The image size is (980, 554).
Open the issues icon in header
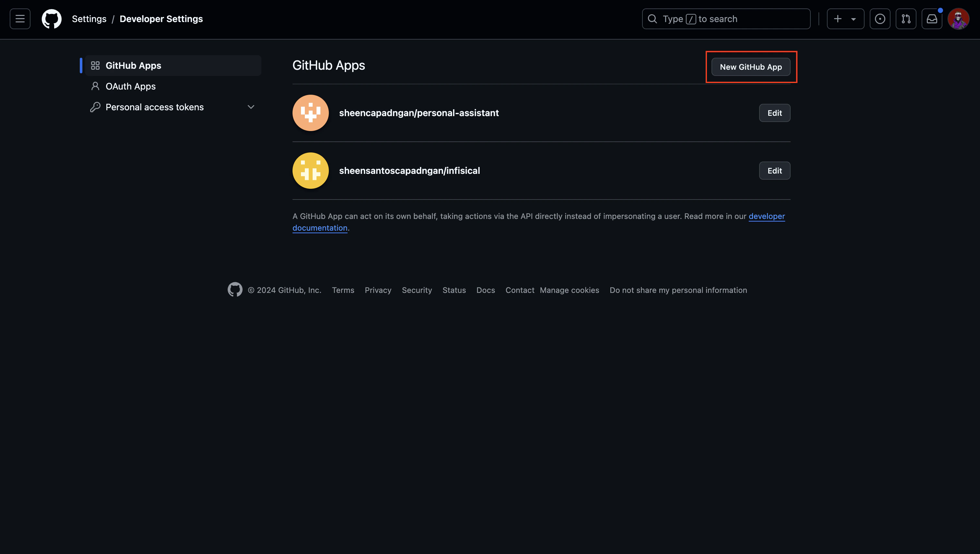(x=879, y=18)
